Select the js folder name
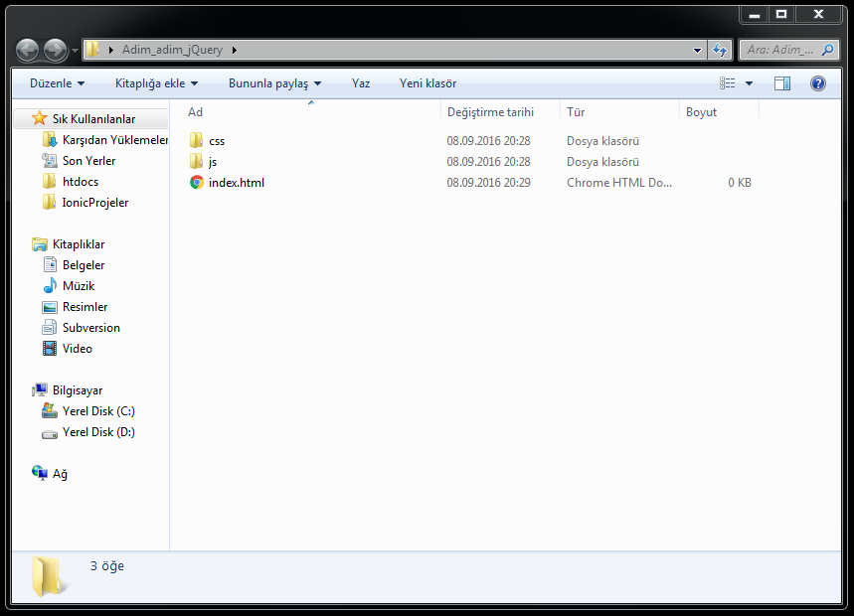The image size is (854, 616). (x=213, y=162)
